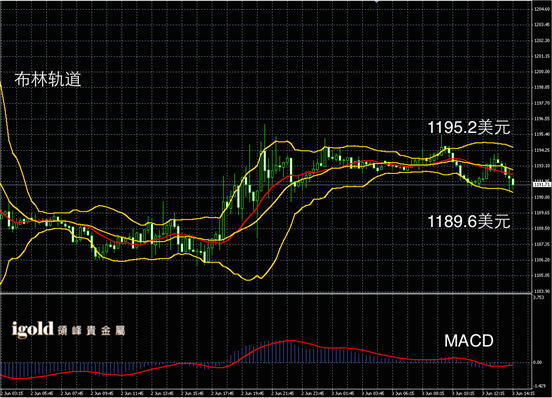
Task: Click the current price tag on axis
Action: tap(542, 184)
